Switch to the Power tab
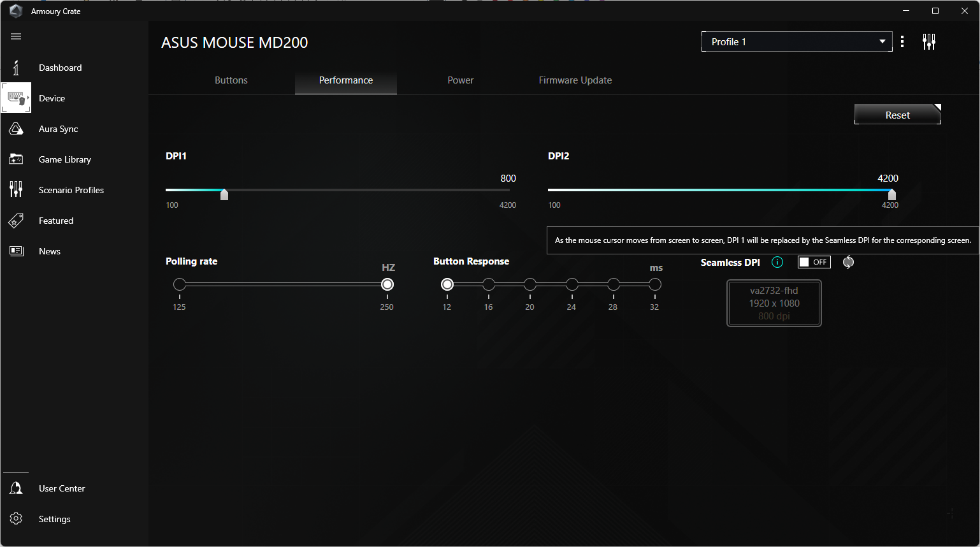Image resolution: width=980 pixels, height=547 pixels. click(461, 80)
